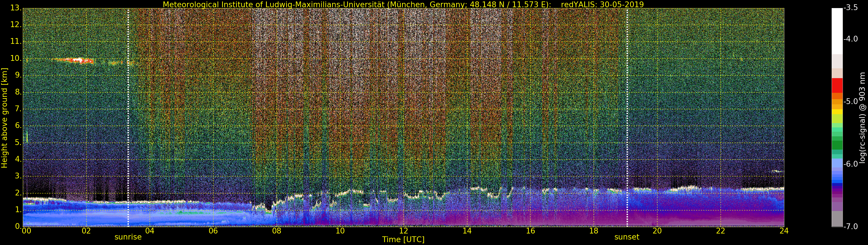Click the -5.0 colorbar value
This screenshot has height=245, width=868.
pos(851,101)
